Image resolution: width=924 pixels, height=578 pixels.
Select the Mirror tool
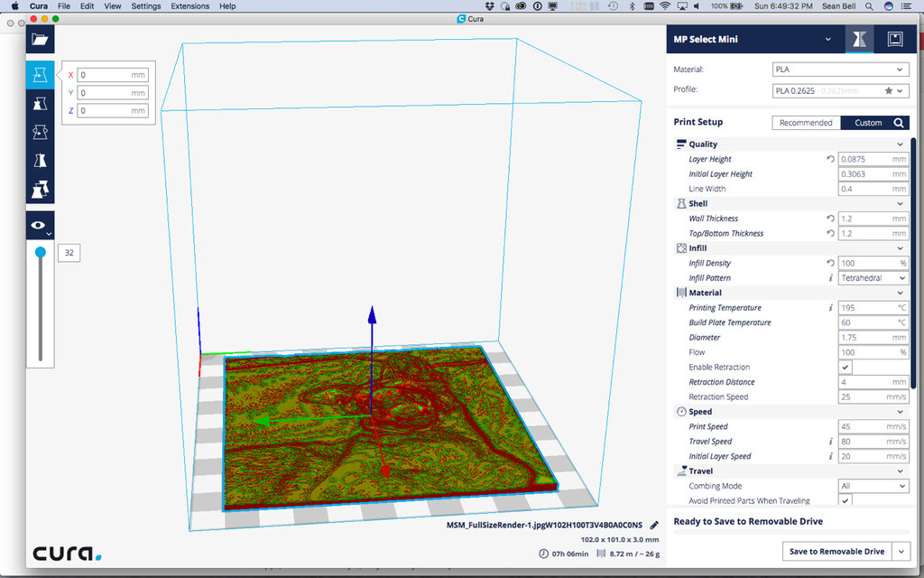click(x=40, y=161)
